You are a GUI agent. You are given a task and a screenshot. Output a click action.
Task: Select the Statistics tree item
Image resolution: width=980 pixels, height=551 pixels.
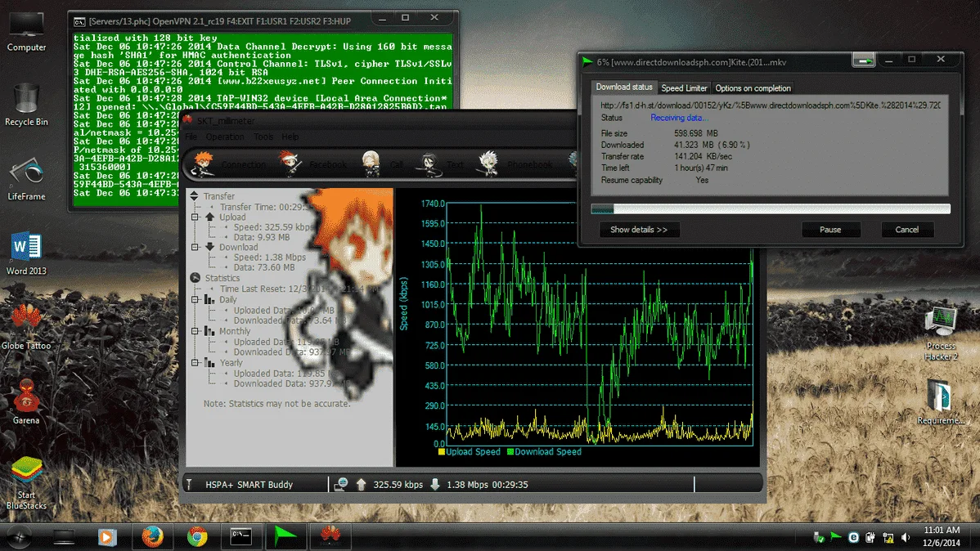pos(222,278)
